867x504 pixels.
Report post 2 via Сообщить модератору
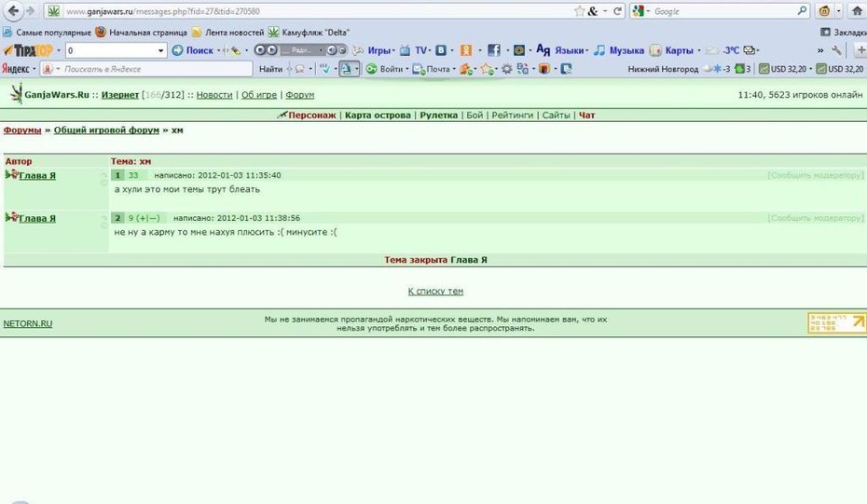pos(816,218)
